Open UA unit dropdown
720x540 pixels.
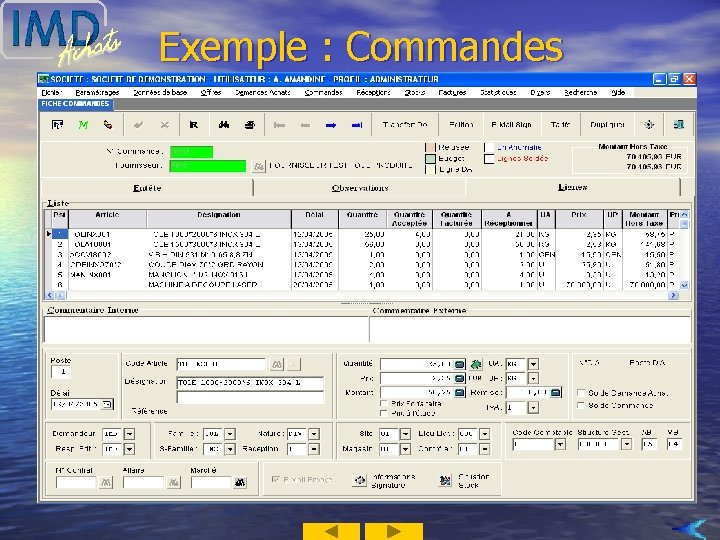(x=533, y=365)
